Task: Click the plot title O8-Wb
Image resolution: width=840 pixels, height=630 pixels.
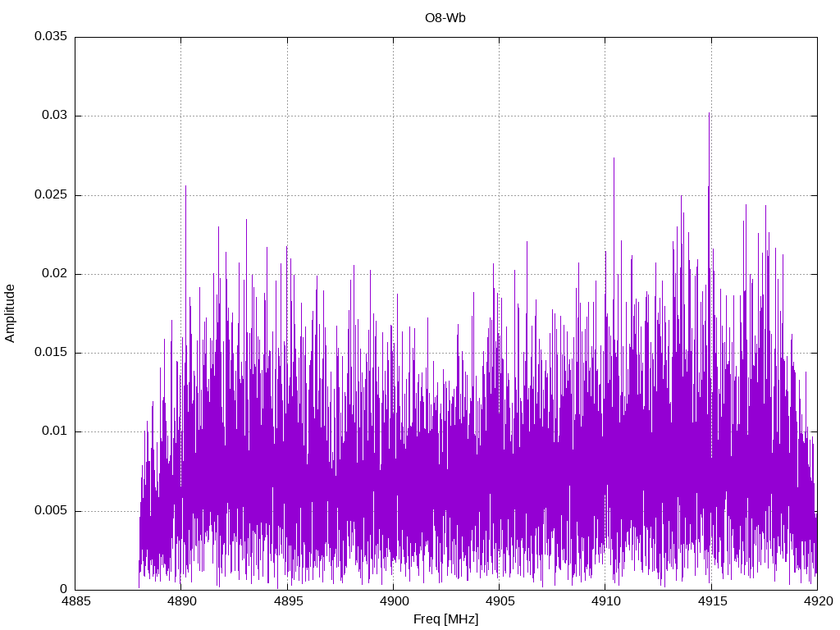Action: [x=445, y=19]
